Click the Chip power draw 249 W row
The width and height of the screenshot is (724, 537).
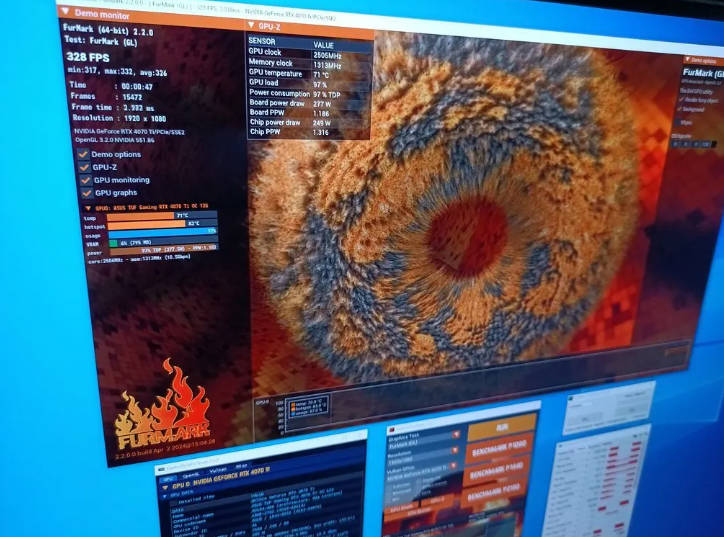[x=309, y=123]
